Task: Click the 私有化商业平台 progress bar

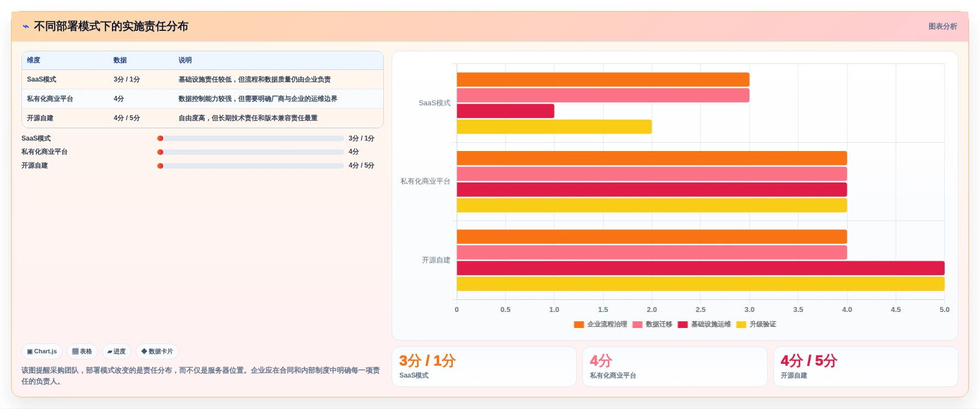Action: point(250,152)
